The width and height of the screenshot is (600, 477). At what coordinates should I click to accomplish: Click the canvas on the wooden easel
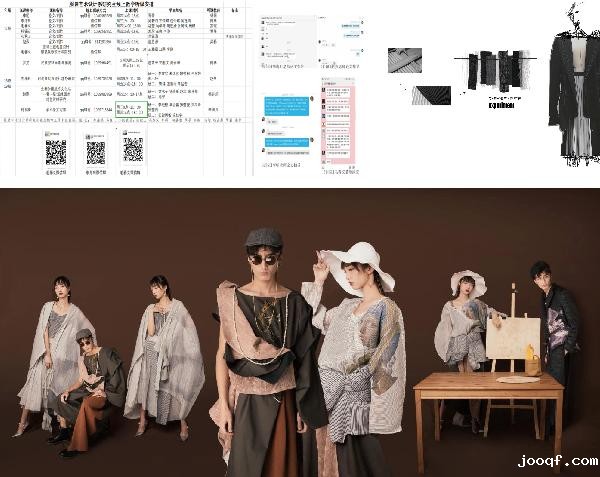click(513, 337)
